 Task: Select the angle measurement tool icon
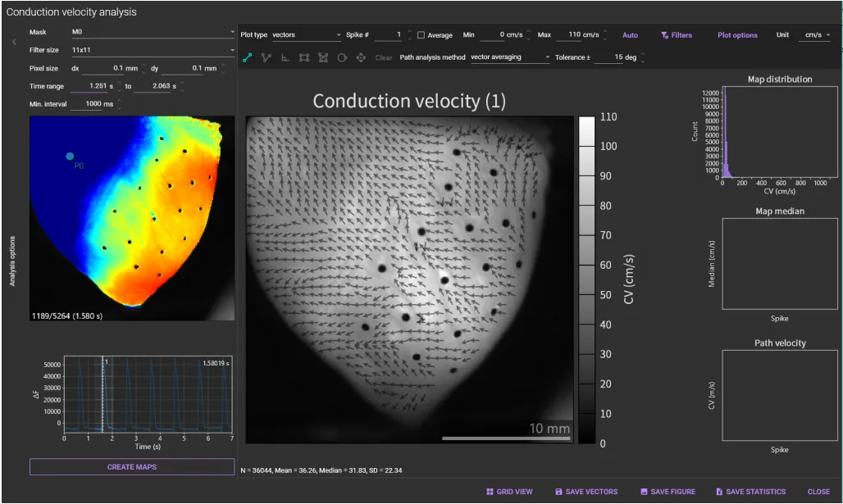[285, 58]
